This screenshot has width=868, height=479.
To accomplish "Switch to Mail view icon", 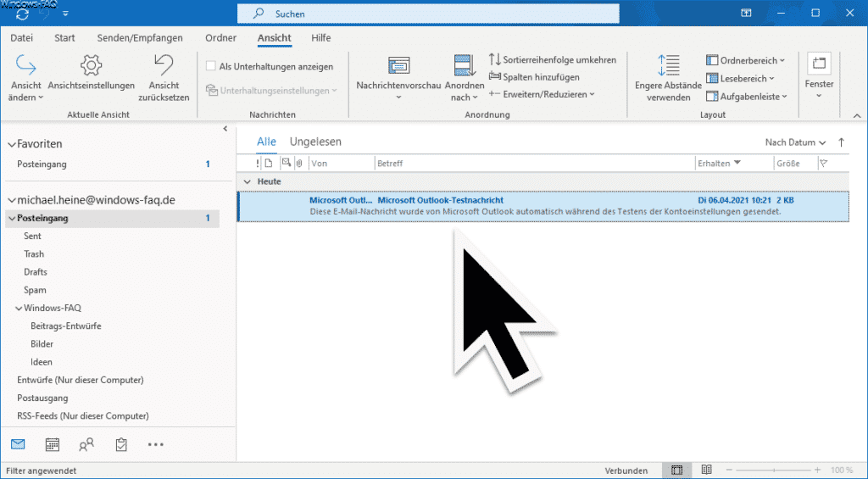I will [x=18, y=444].
